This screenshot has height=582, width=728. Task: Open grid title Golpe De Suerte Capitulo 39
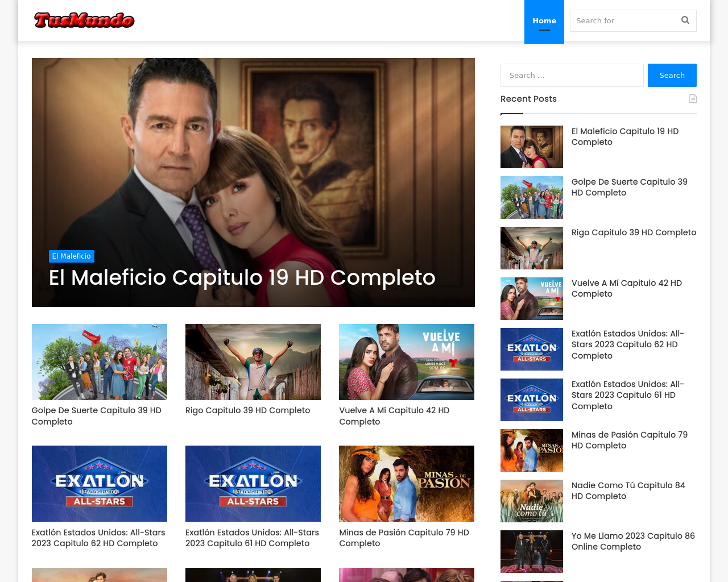pos(97,416)
